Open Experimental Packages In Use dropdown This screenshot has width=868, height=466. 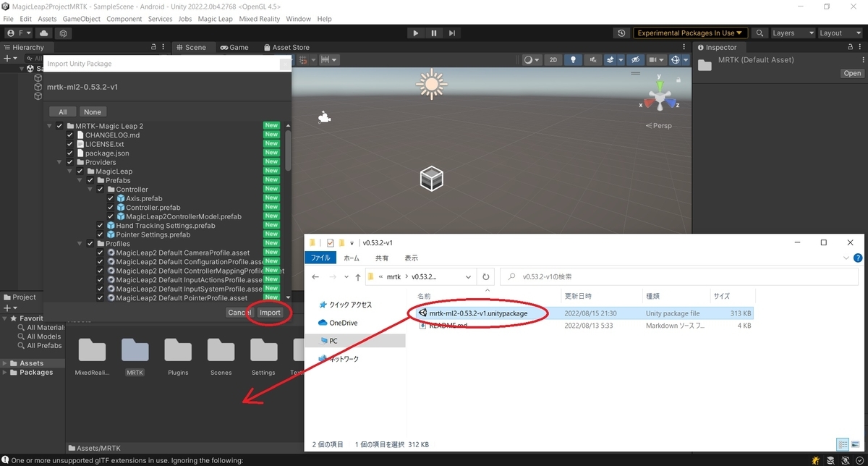[690, 33]
